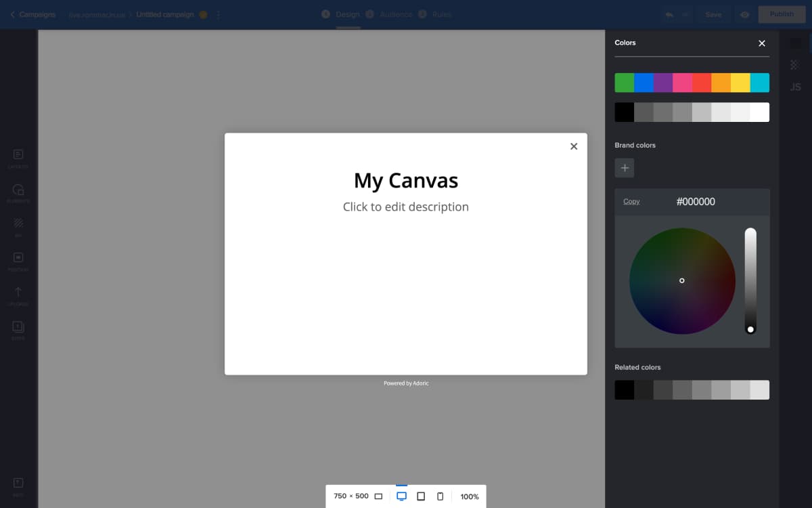Image resolution: width=812 pixels, height=508 pixels.
Task: Click the #000000 hex color field
Action: pos(696,202)
